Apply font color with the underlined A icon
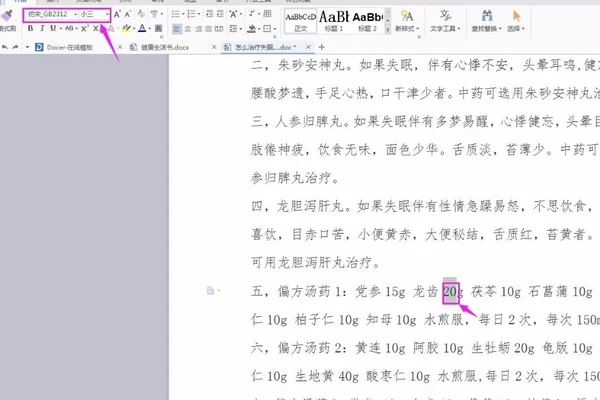 (142, 28)
